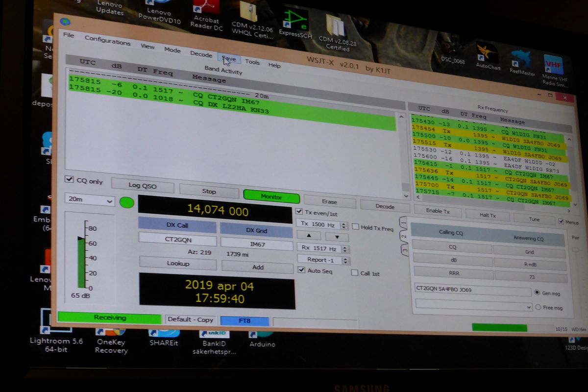Open the View menu
Screen dimensions: 588x392
[147, 46]
